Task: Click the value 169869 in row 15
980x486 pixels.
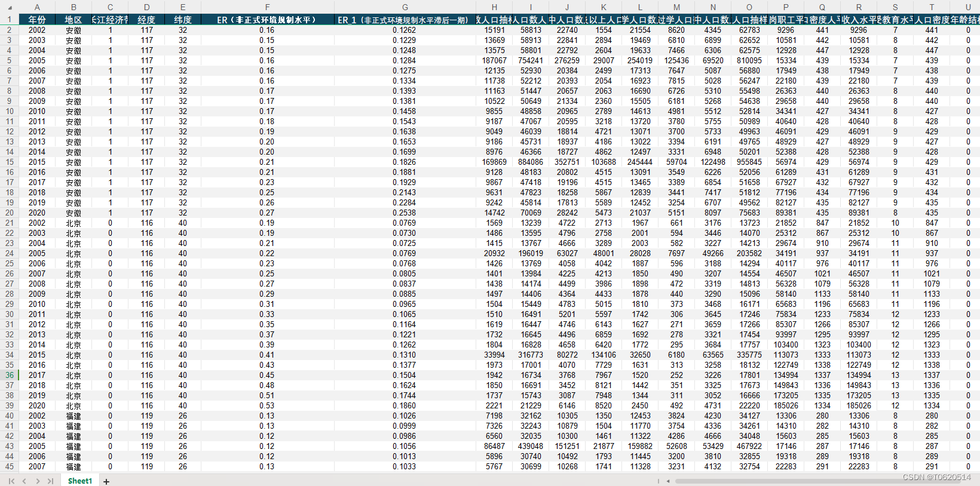Action: click(494, 162)
